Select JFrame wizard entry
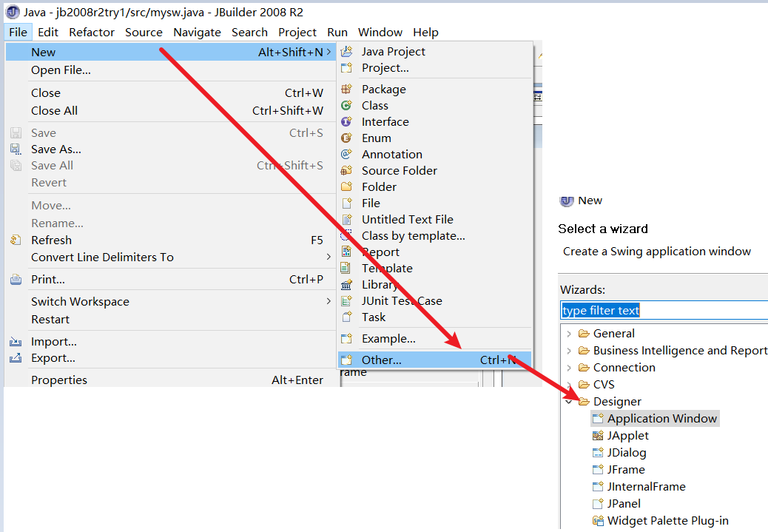768x532 pixels. coord(626,470)
